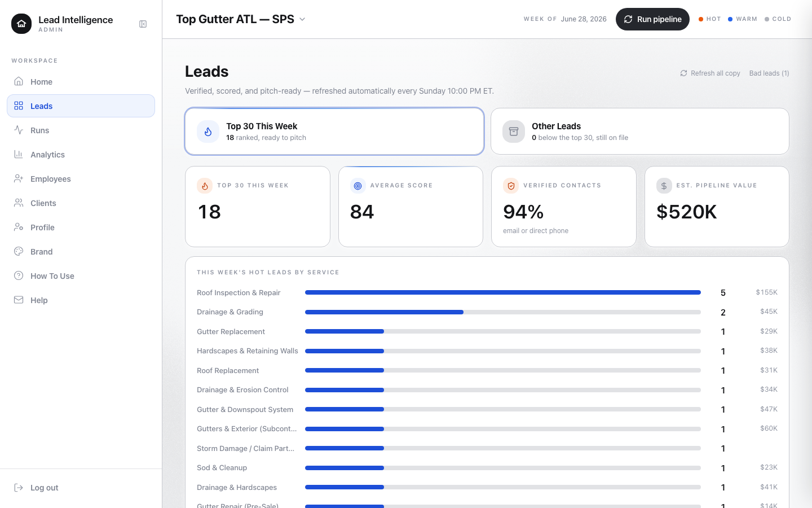Collapse the sidebar panel icon

143,24
